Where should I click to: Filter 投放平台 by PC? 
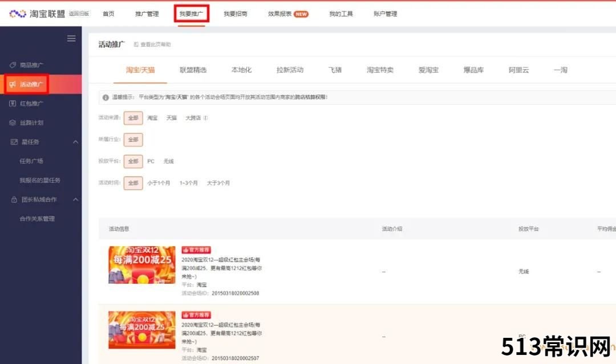pyautogui.click(x=151, y=161)
